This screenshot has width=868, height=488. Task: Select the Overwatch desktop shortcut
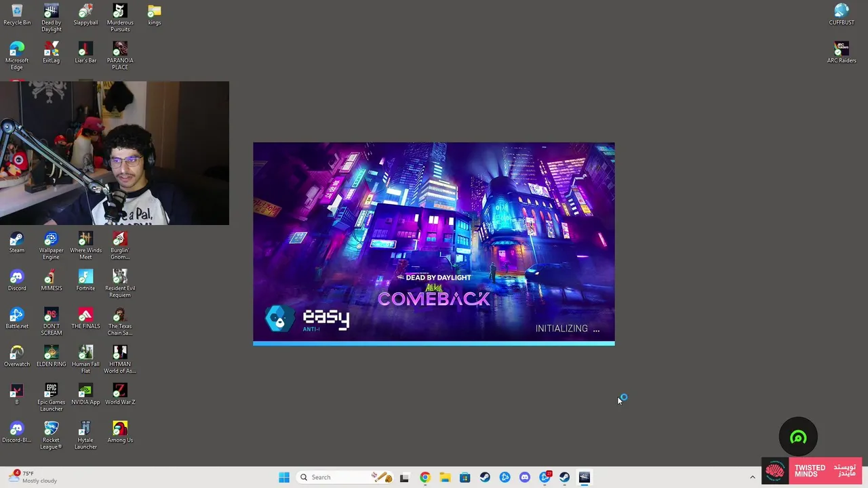[x=17, y=357]
